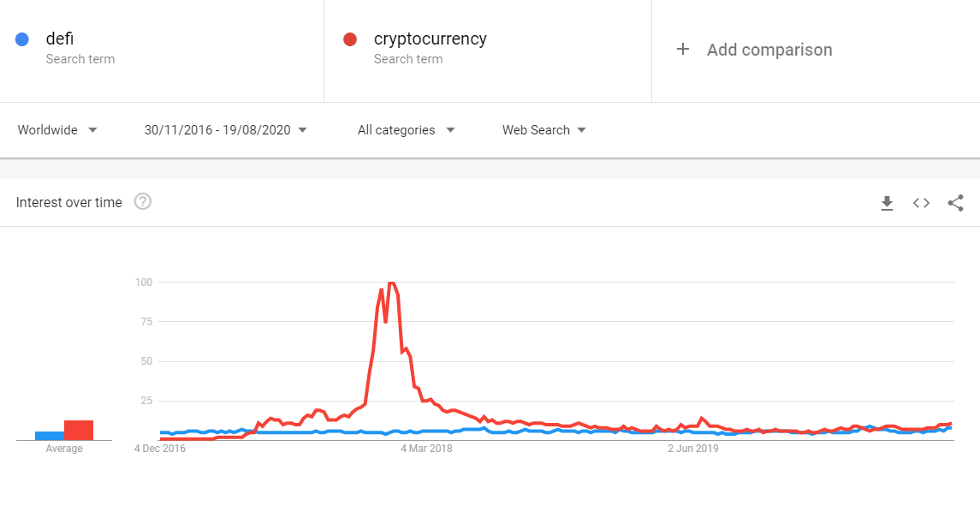Click the red cryptocurrency peak at 100
The height and width of the screenshot is (512, 980).
(391, 283)
